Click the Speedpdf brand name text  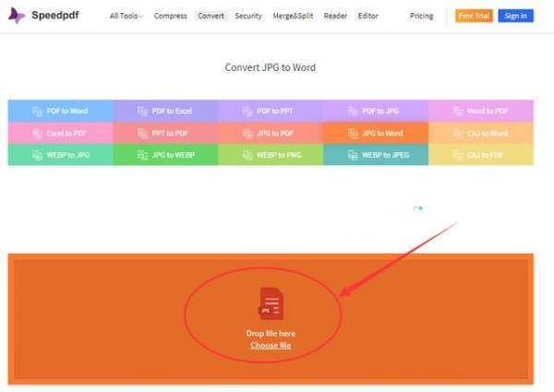[55, 15]
